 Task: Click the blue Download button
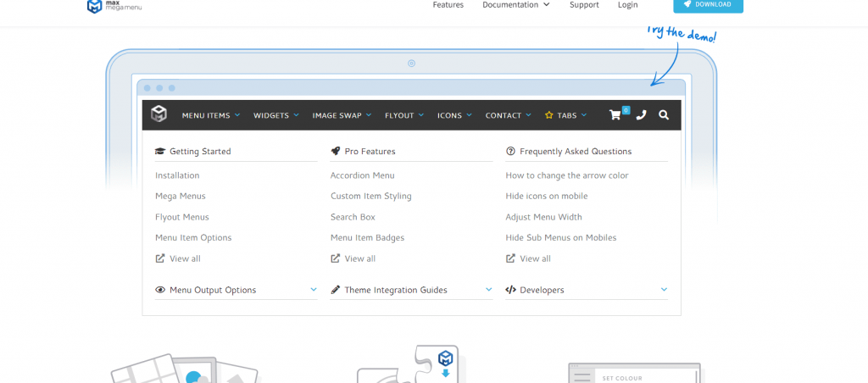[x=708, y=5]
